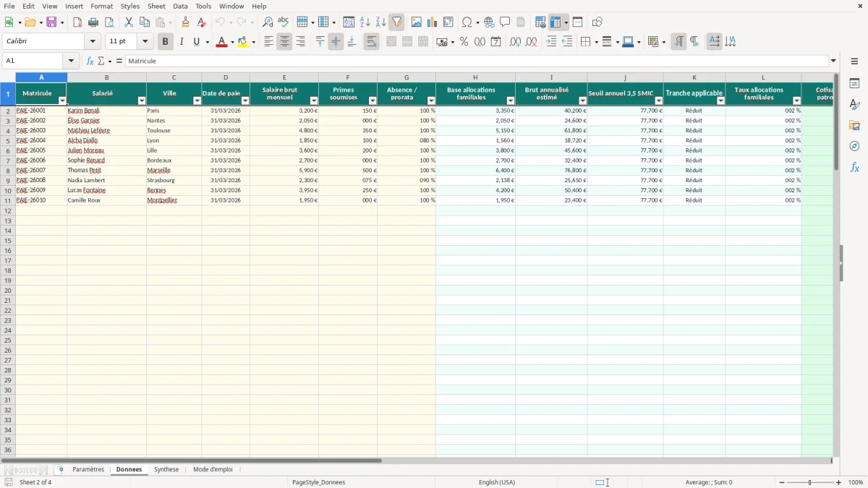The image size is (868, 488).
Task: Open the Date de paie filter dropdown
Action: (x=245, y=101)
